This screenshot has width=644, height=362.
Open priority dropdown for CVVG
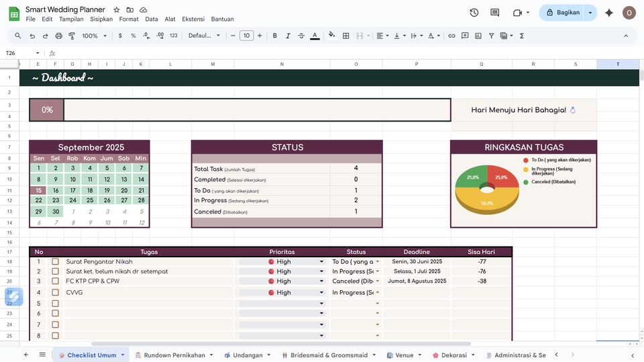[321, 292]
